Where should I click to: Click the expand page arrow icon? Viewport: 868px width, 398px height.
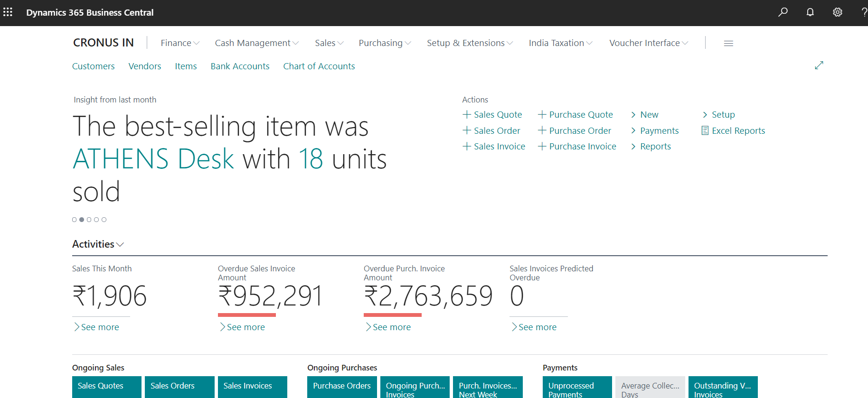tap(819, 65)
